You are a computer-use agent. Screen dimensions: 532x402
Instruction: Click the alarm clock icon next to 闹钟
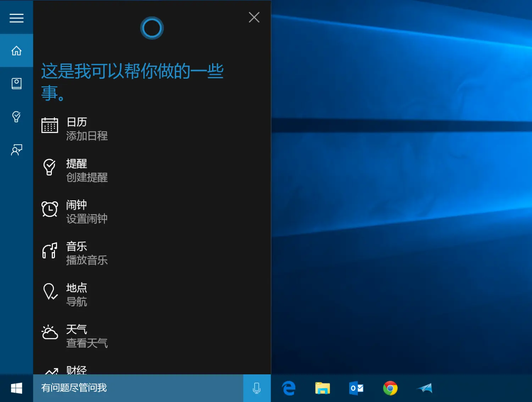[x=50, y=209]
